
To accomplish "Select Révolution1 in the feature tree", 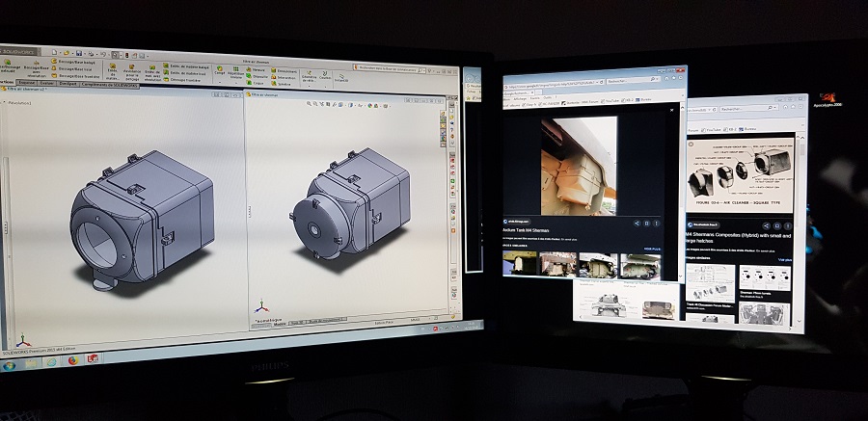I will [x=20, y=103].
